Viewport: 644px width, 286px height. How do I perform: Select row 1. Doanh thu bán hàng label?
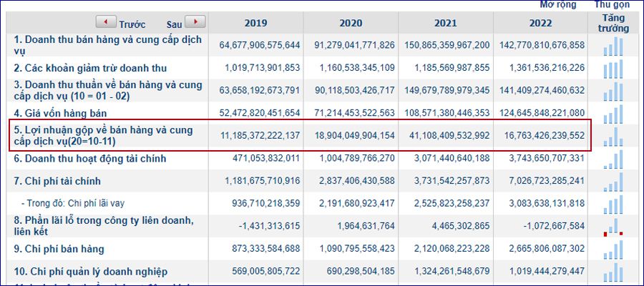coord(108,45)
